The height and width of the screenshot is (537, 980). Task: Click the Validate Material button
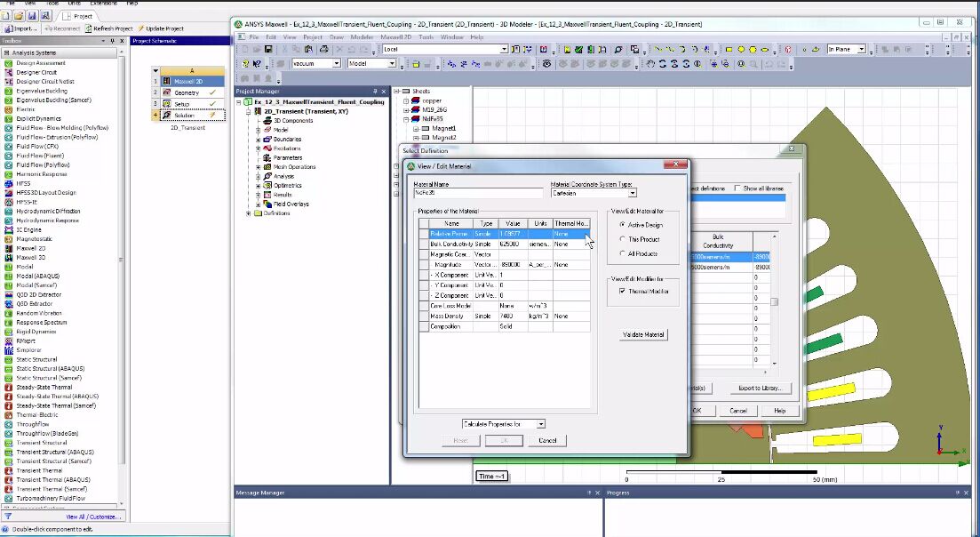(x=643, y=334)
